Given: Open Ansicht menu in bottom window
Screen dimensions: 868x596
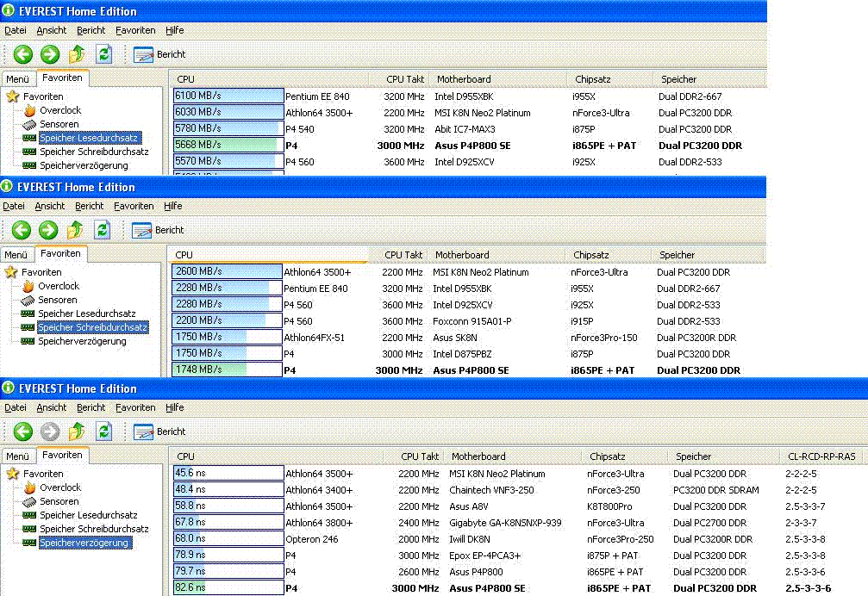Looking at the screenshot, I should pyautogui.click(x=52, y=407).
